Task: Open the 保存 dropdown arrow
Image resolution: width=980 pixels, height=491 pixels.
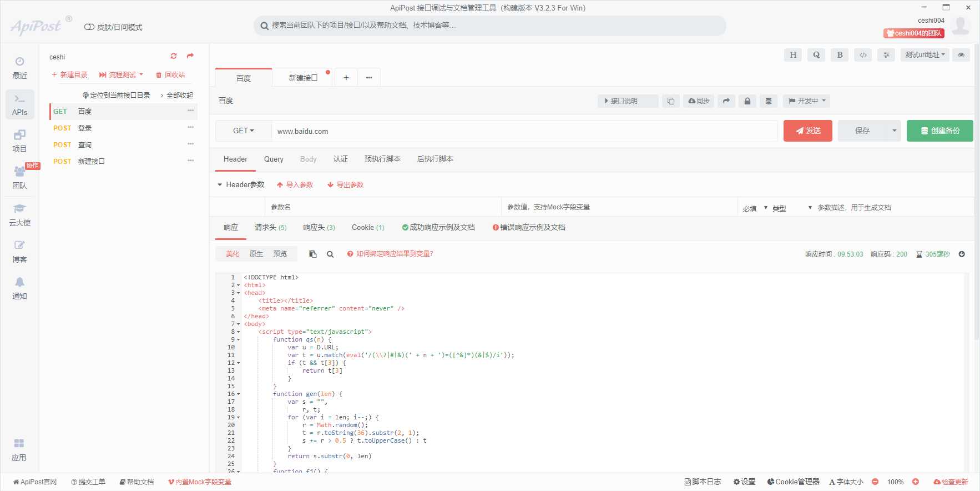Action: tap(894, 131)
